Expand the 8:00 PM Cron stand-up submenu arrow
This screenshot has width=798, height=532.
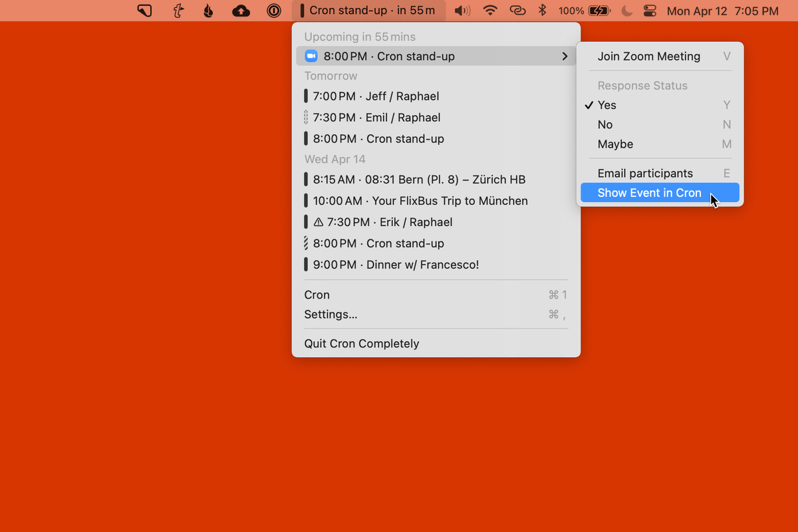[x=565, y=57]
